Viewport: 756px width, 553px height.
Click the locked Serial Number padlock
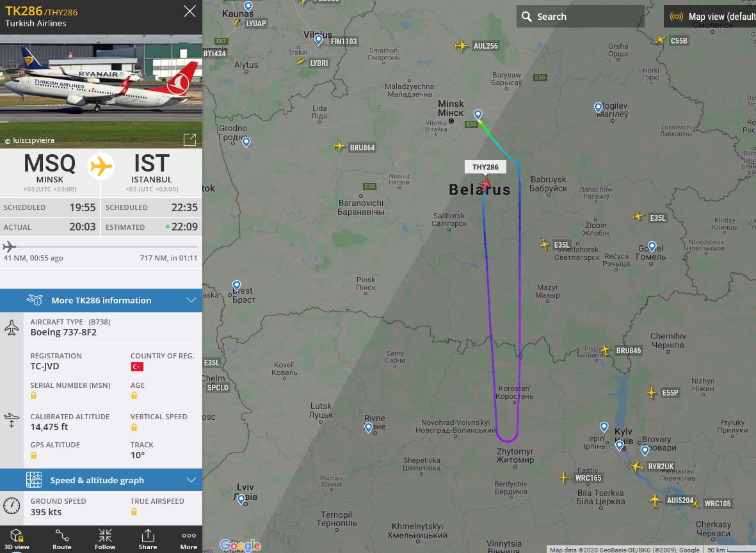click(34, 396)
